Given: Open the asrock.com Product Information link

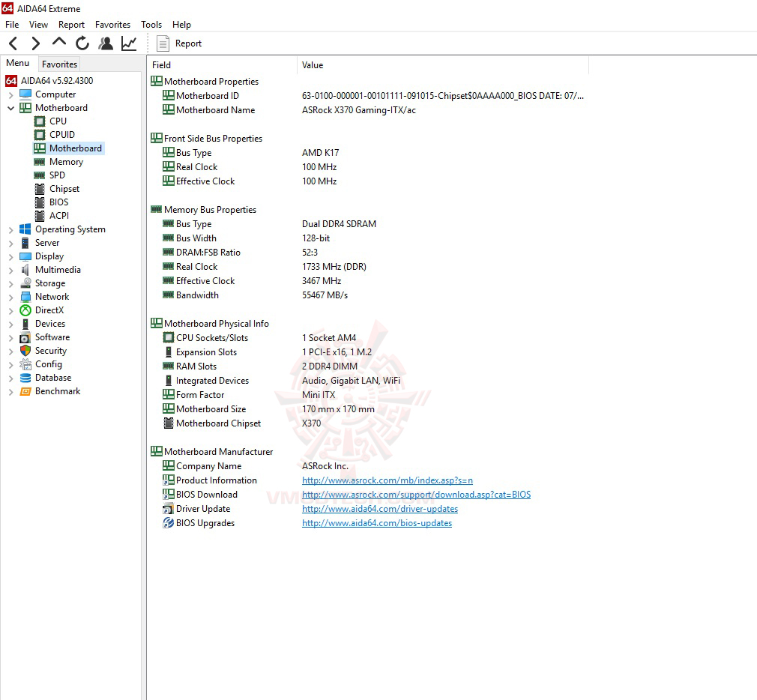Looking at the screenshot, I should tap(387, 480).
